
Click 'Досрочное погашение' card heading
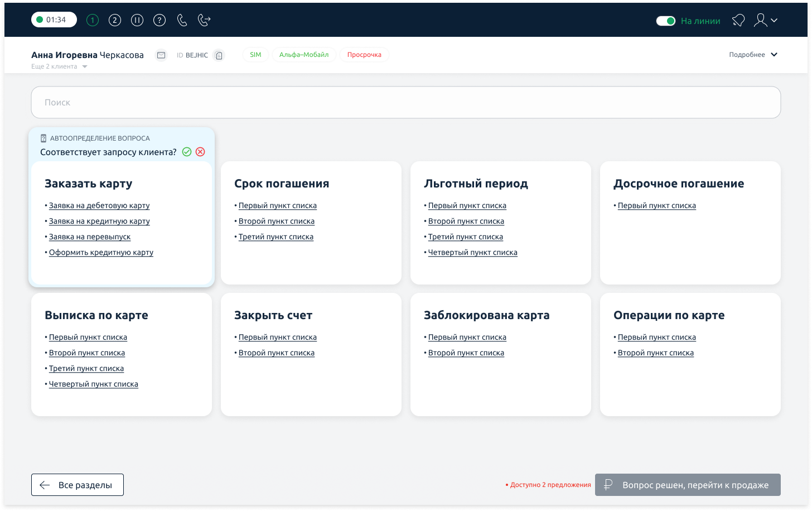coord(679,184)
